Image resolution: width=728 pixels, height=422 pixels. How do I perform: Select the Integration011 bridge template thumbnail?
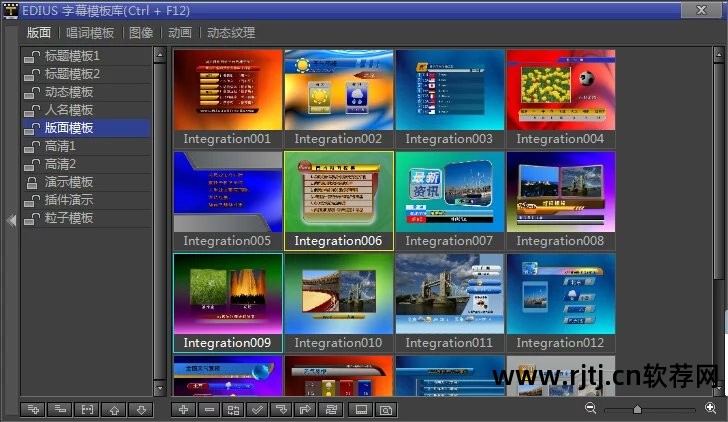click(450, 294)
